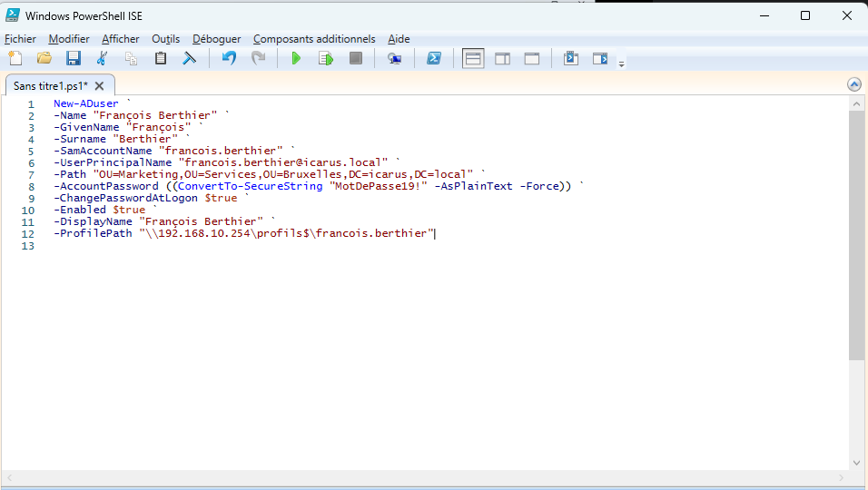Screen dimensions: 868x490
Task: Run the script with green play icon
Action: pos(296,58)
